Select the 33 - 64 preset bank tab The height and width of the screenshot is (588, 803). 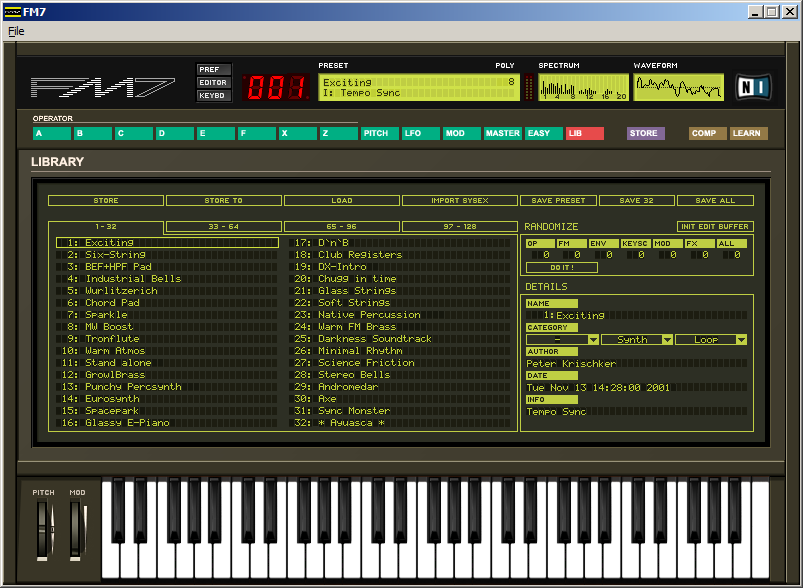click(x=224, y=226)
